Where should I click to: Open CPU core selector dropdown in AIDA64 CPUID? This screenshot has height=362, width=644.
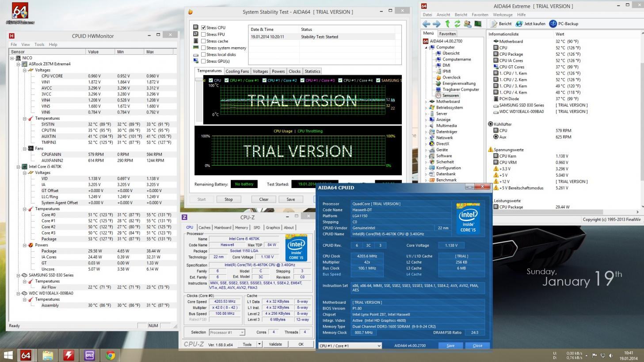pyautogui.click(x=350, y=346)
